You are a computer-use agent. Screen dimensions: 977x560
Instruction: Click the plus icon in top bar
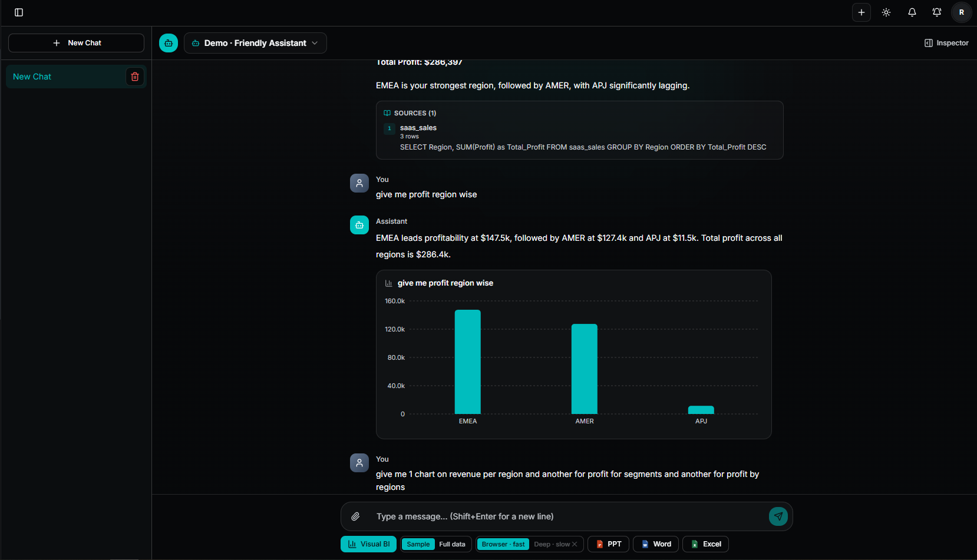[862, 12]
